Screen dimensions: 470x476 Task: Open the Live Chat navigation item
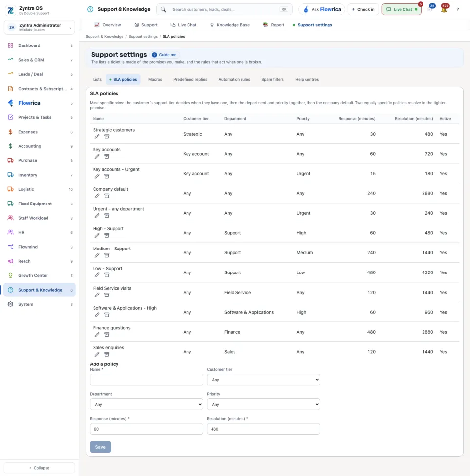click(184, 25)
